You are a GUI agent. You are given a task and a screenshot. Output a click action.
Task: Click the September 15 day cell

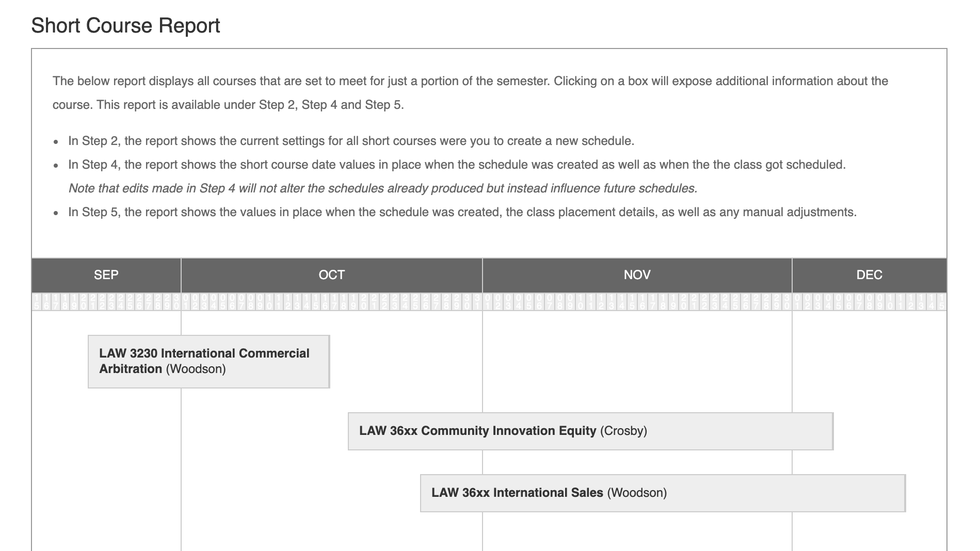point(36,302)
